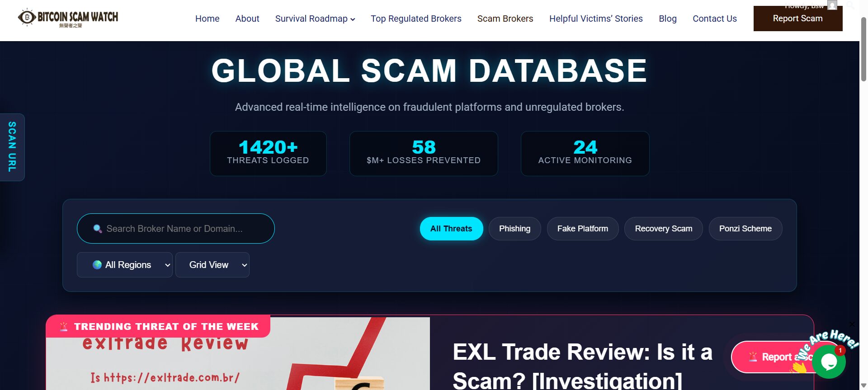Image resolution: width=868 pixels, height=390 pixels.
Task: Visit the Blog page
Action: click(x=668, y=19)
